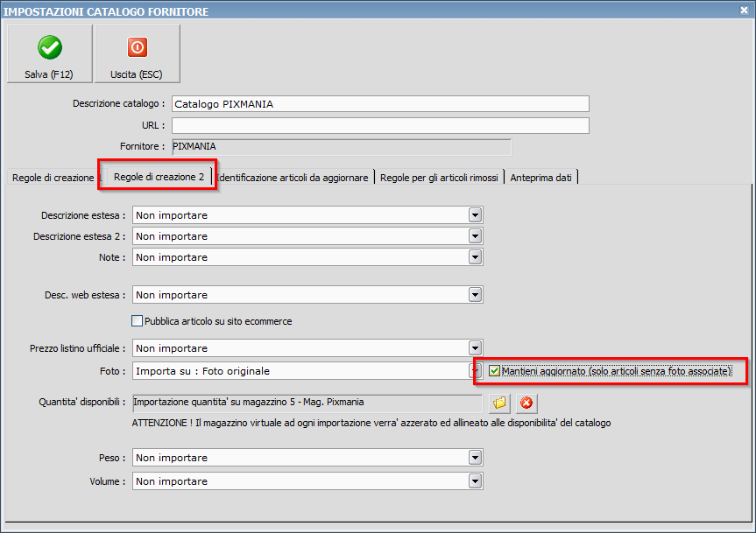Click the Fornitore field showing PIXMANIA
The width and height of the screenshot is (756, 533).
click(342, 147)
